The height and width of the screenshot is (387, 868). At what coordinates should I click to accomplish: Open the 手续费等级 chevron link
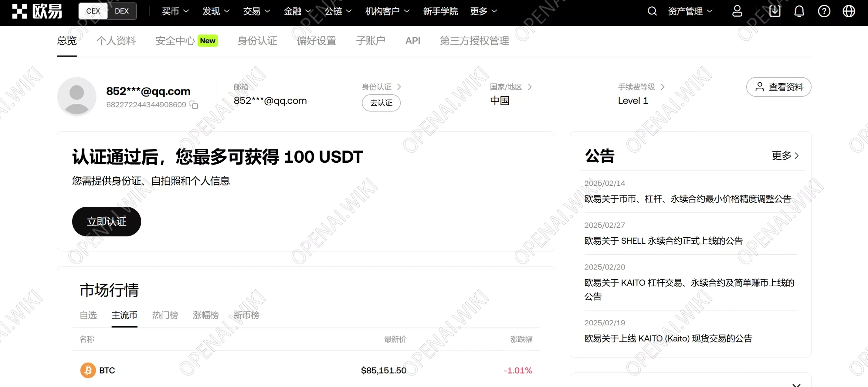641,87
